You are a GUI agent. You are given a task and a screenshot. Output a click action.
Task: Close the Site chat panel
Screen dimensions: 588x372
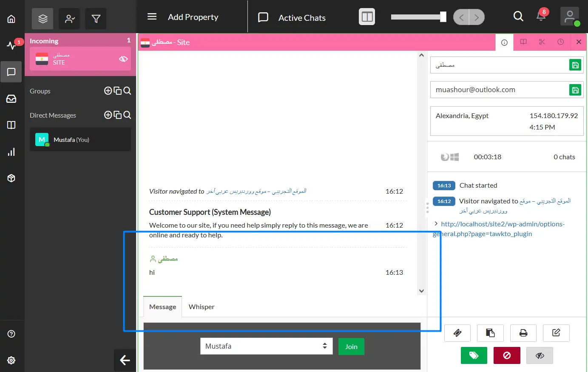579,42
